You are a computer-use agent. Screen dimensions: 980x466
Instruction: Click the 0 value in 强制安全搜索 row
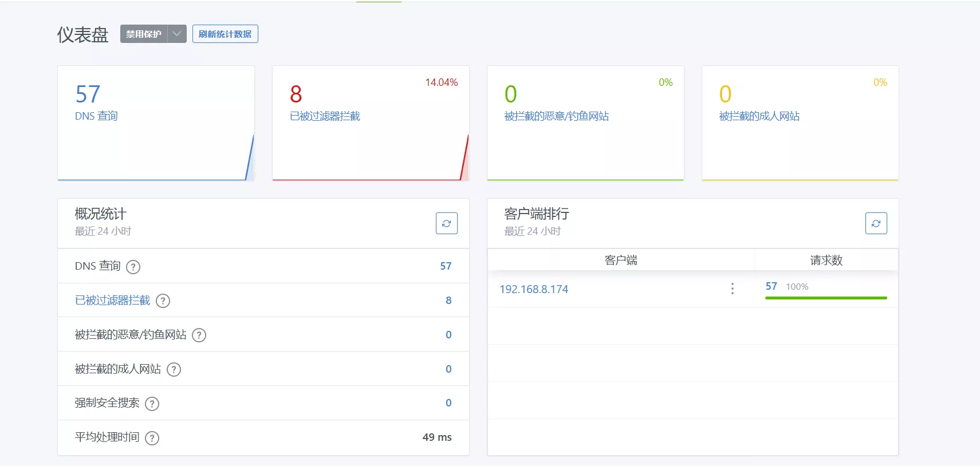pyautogui.click(x=448, y=403)
